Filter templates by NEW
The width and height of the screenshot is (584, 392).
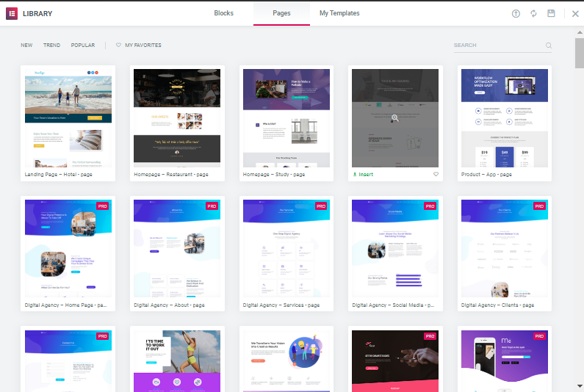coord(26,45)
